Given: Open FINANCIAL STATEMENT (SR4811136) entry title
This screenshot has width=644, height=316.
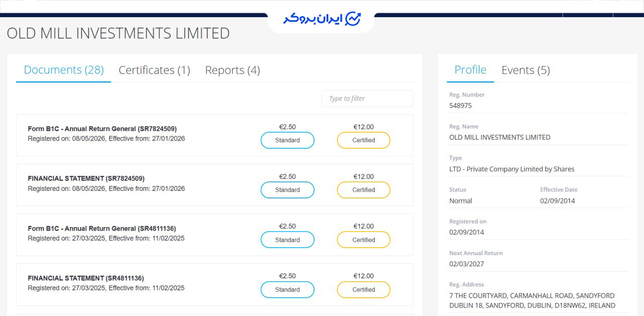Looking at the screenshot, I should [86, 278].
